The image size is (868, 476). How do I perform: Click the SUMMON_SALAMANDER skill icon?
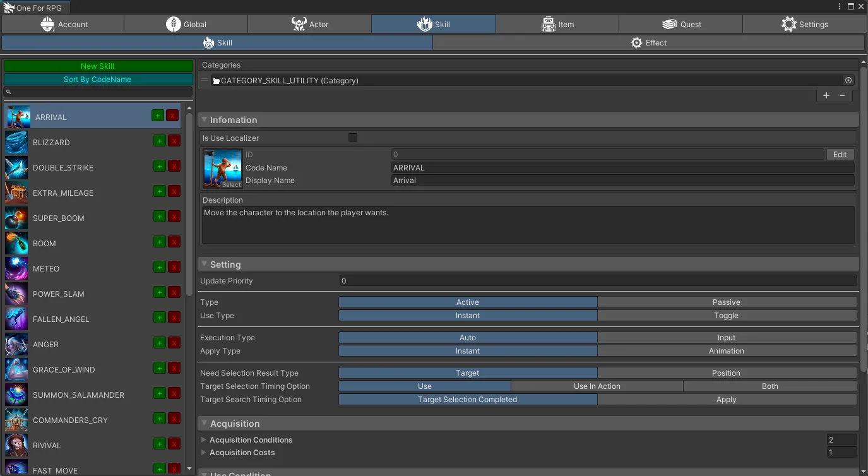coord(16,395)
